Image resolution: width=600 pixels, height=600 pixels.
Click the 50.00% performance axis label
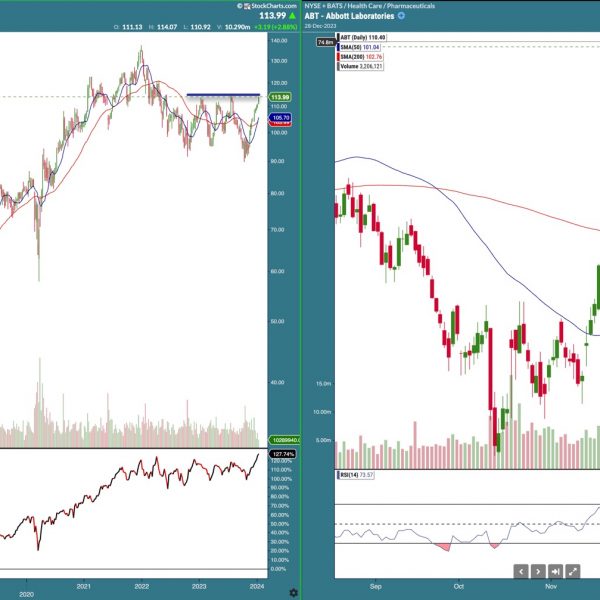click(280, 524)
